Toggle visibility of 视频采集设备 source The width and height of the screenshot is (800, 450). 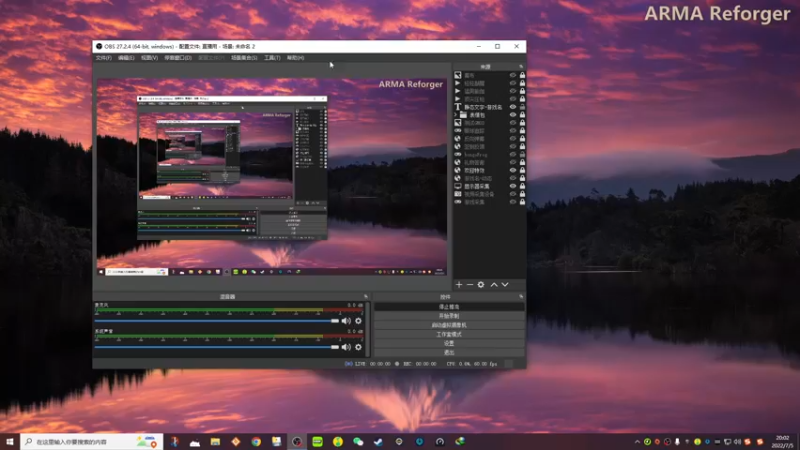coord(513,194)
